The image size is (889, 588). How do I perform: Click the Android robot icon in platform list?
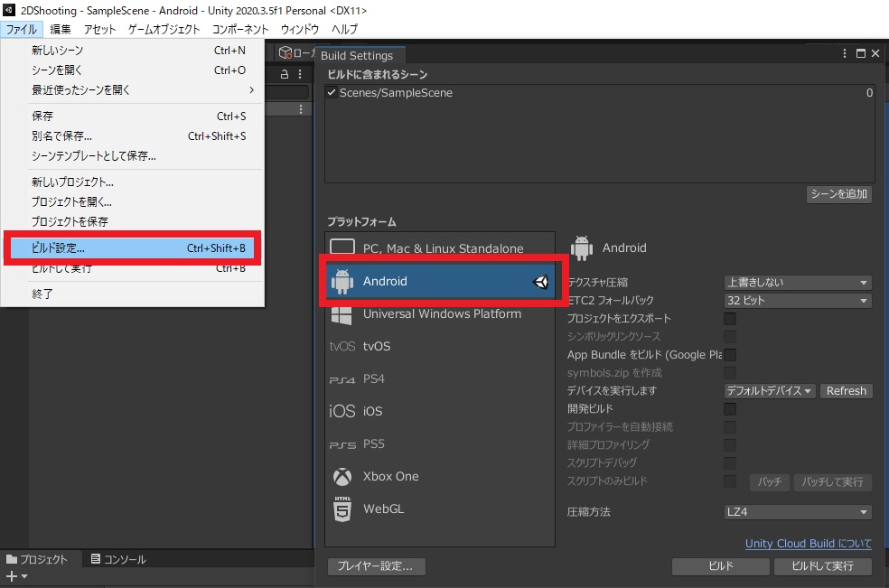point(342,281)
